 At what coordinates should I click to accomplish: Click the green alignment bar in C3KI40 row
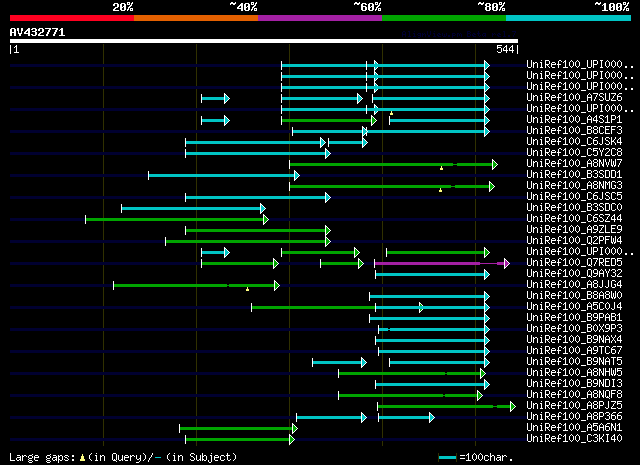(x=238, y=440)
